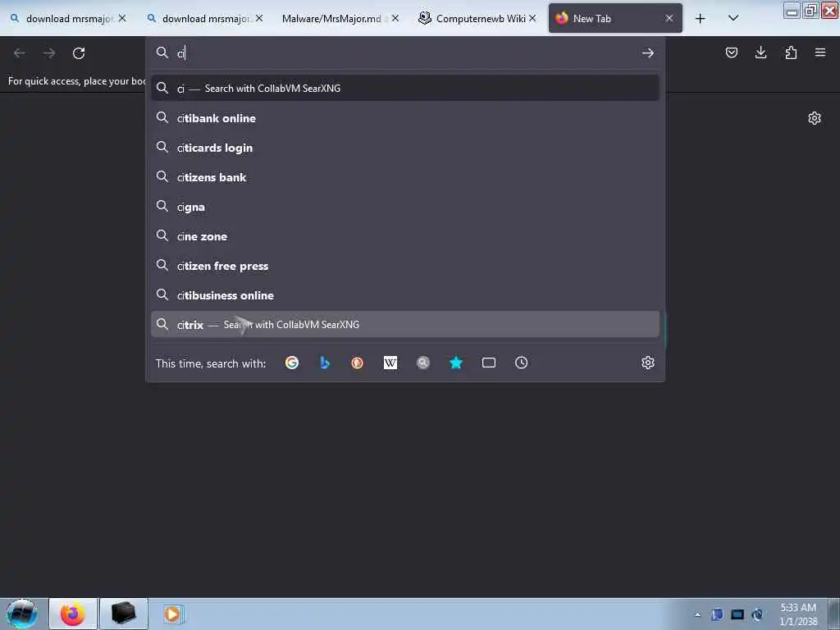
Task: Search in open tabs icon
Action: click(489, 363)
